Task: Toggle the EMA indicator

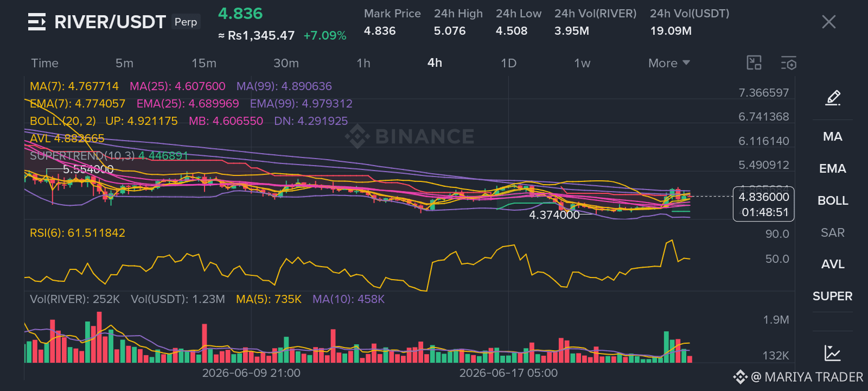Action: (833, 168)
